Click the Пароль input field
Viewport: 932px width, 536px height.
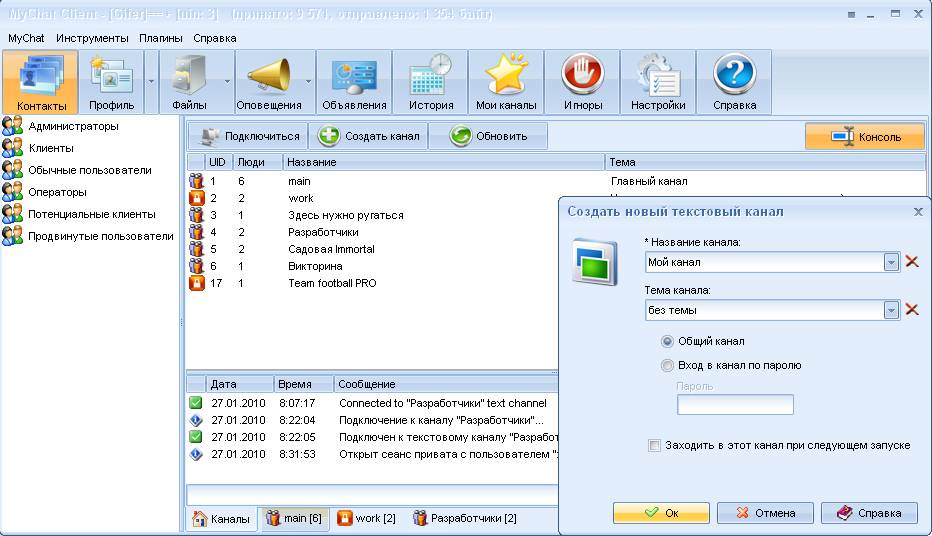point(735,405)
